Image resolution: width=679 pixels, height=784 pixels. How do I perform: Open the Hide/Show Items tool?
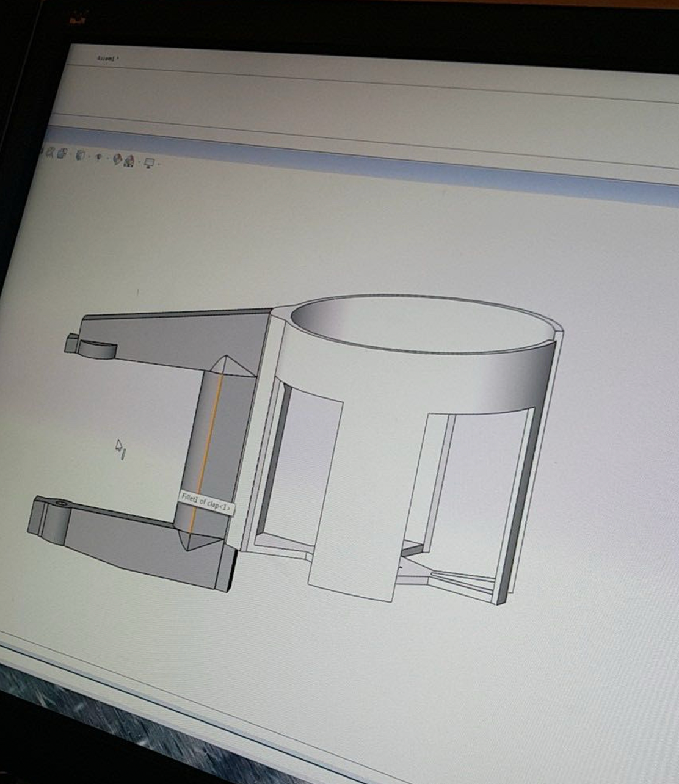coord(98,156)
